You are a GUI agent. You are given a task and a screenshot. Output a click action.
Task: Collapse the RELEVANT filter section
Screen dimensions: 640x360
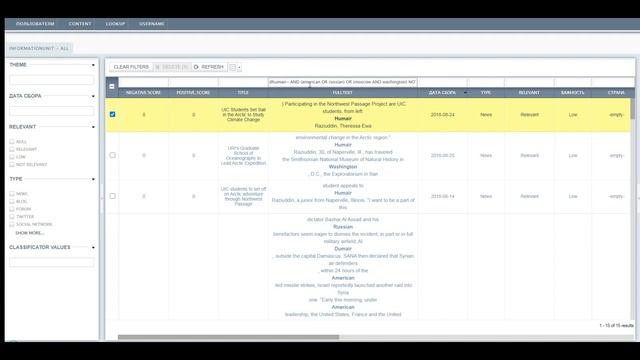point(93,127)
